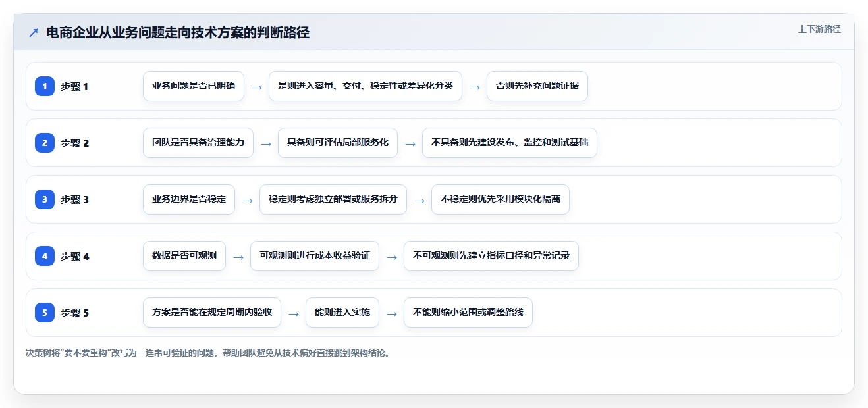The image size is (868, 408).
Task: Click the 数据是否可观测 node
Action: pos(184,256)
